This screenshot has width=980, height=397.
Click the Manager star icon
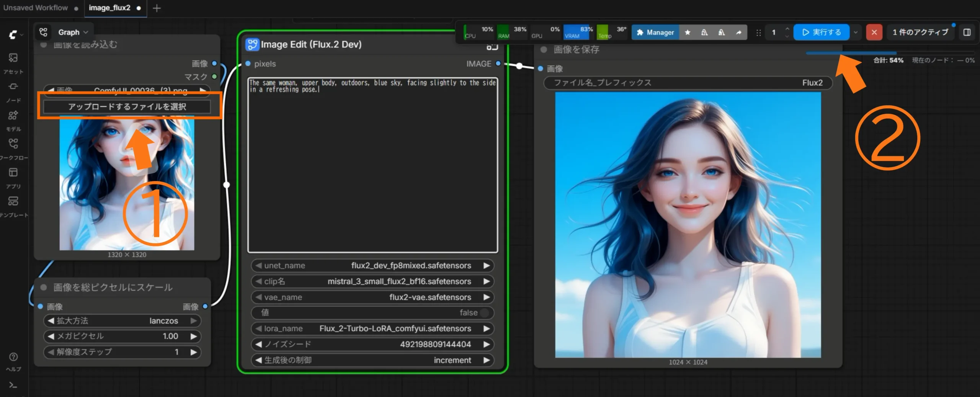click(x=688, y=33)
